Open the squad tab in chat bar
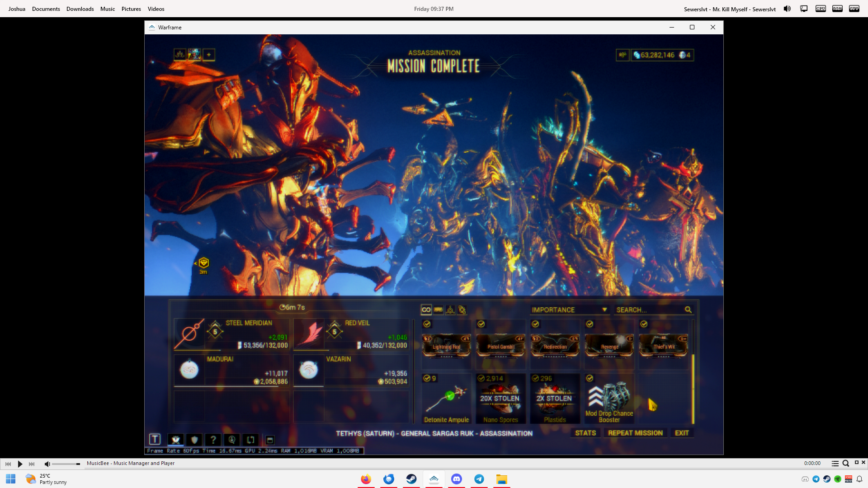The height and width of the screenshot is (488, 868). [x=176, y=440]
